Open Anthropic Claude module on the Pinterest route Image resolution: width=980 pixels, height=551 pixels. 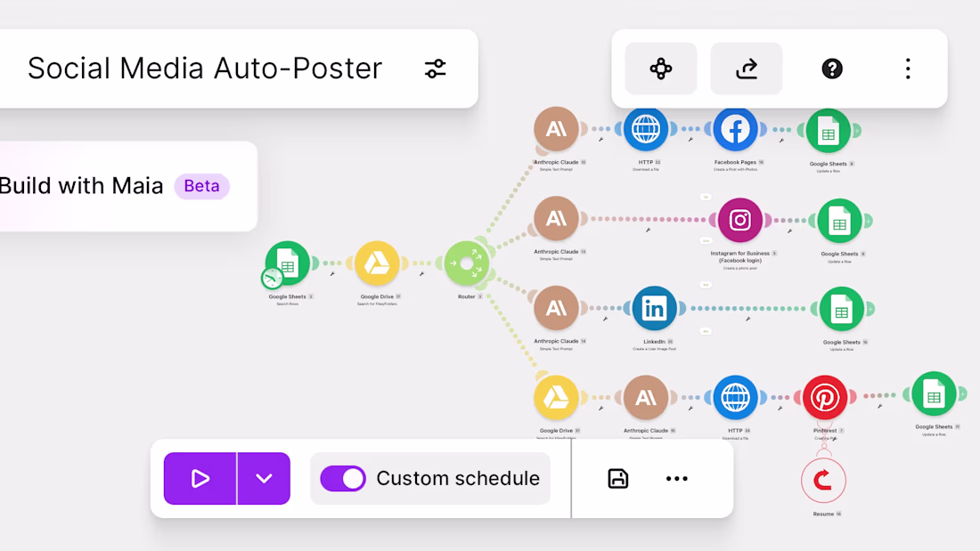pyautogui.click(x=646, y=397)
